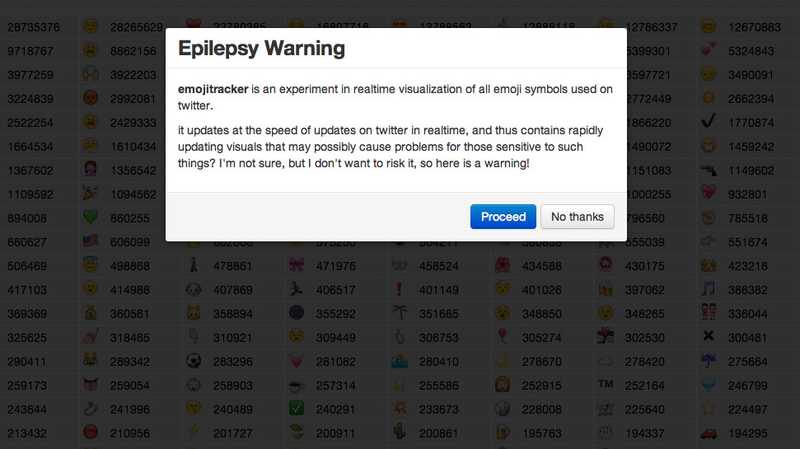
Task: Click the Epilepsy Warning heading
Action: (261, 48)
